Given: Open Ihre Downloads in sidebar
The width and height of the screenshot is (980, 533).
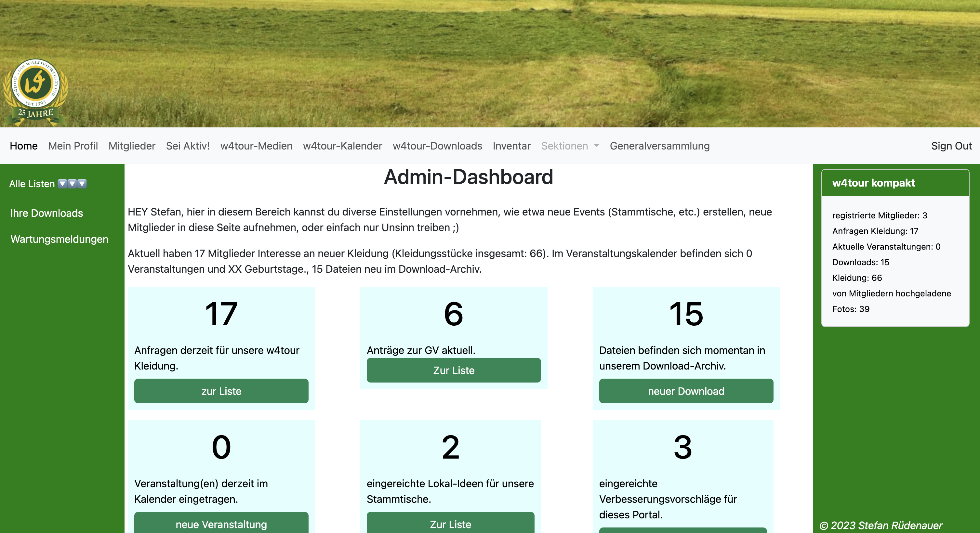Looking at the screenshot, I should pos(46,213).
